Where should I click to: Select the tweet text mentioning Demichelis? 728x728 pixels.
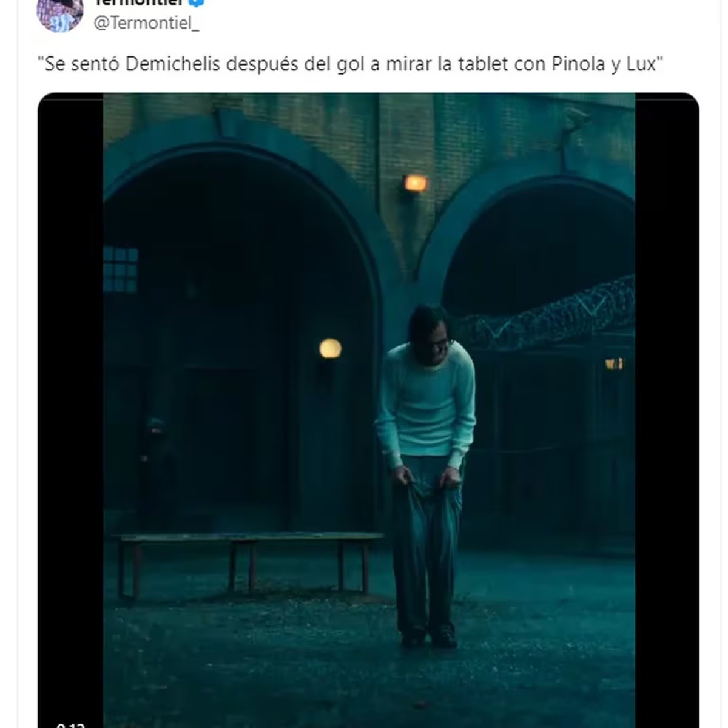point(351,64)
